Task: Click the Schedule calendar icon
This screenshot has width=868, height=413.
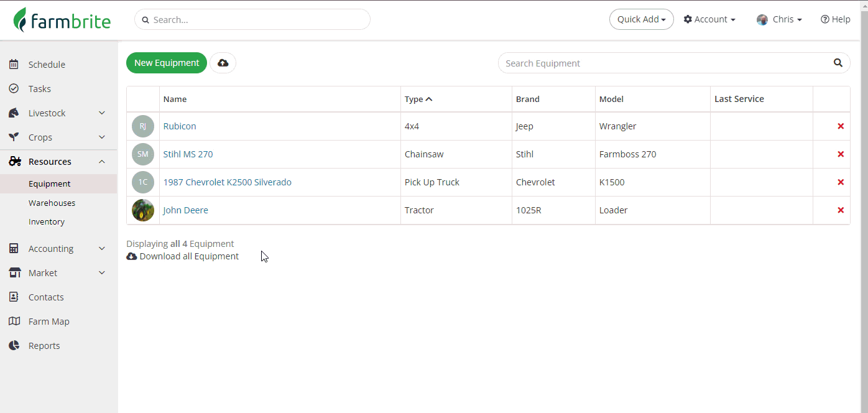Action: click(14, 65)
